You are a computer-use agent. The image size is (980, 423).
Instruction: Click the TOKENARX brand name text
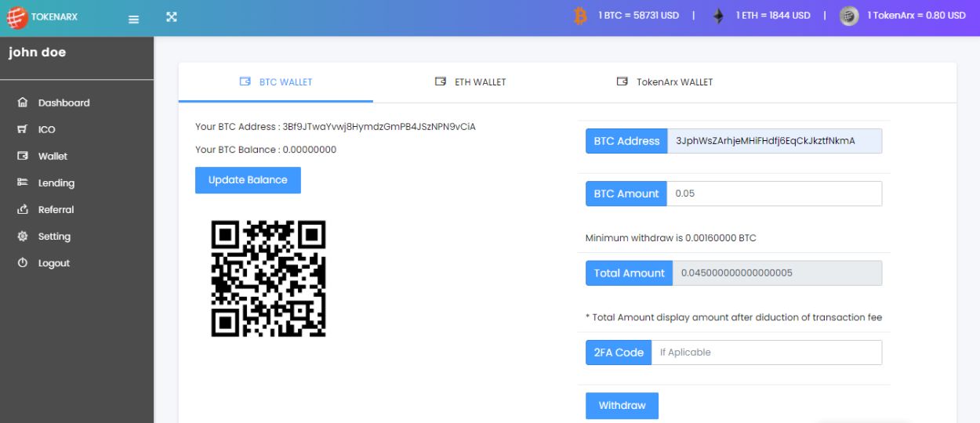tap(54, 17)
